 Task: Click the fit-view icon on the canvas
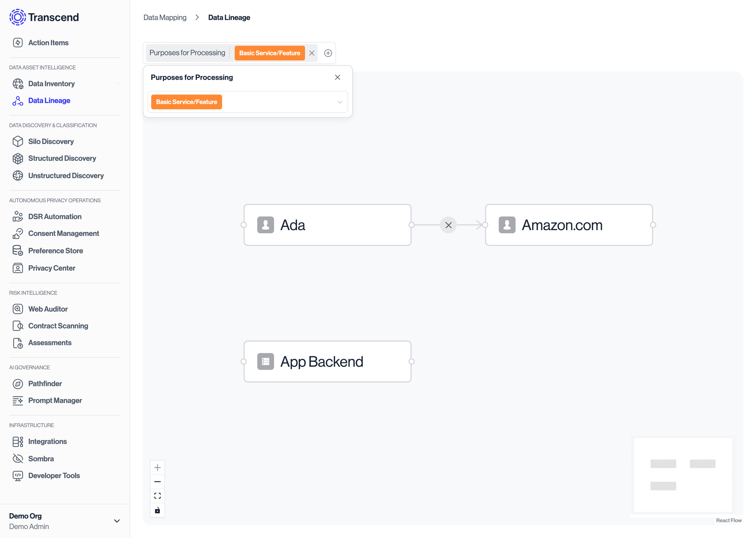pyautogui.click(x=157, y=496)
